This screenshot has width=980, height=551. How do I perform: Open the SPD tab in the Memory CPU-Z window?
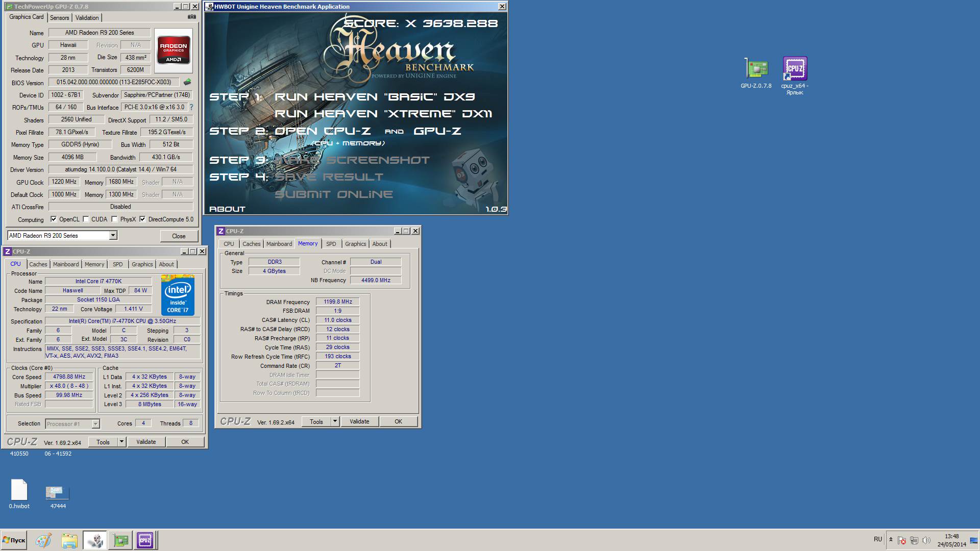(331, 244)
